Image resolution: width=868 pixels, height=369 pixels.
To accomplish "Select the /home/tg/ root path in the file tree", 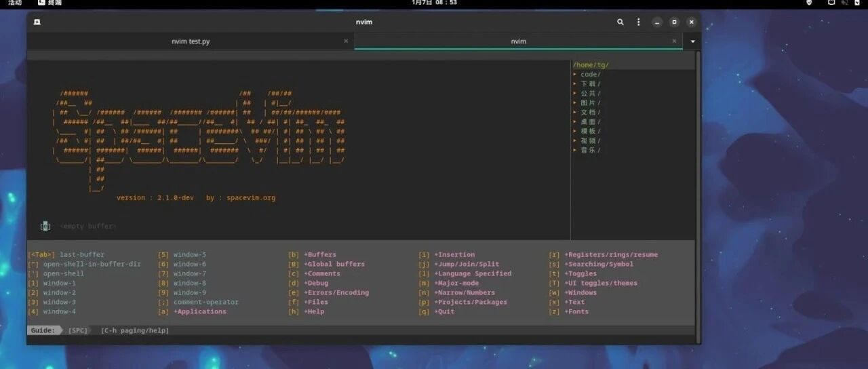I will [x=591, y=65].
